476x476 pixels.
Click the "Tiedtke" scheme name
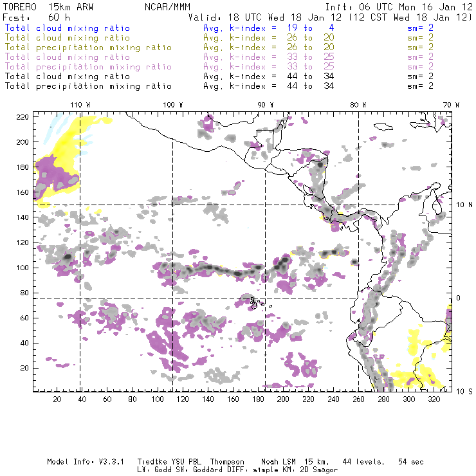[x=152, y=462]
